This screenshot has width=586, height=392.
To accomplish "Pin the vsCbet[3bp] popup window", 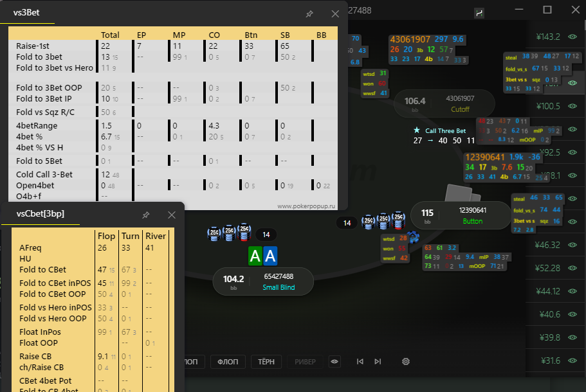I will point(146,215).
